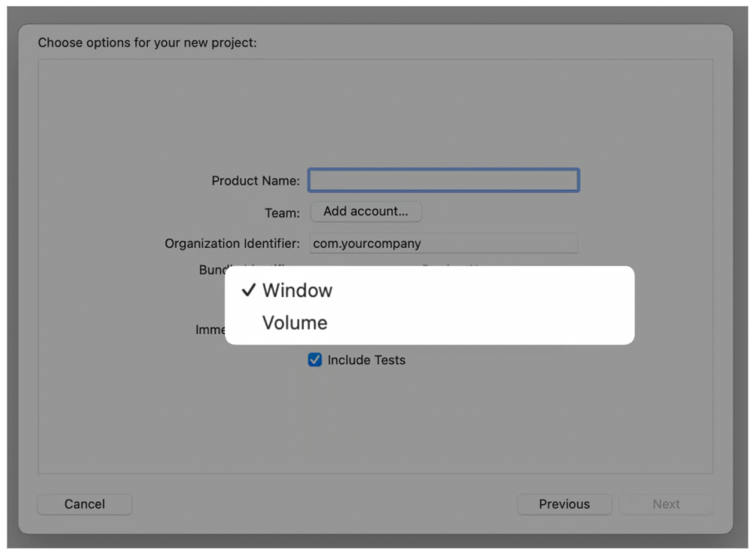Select the Window option in the popup
This screenshot has width=756, height=552.
(297, 290)
